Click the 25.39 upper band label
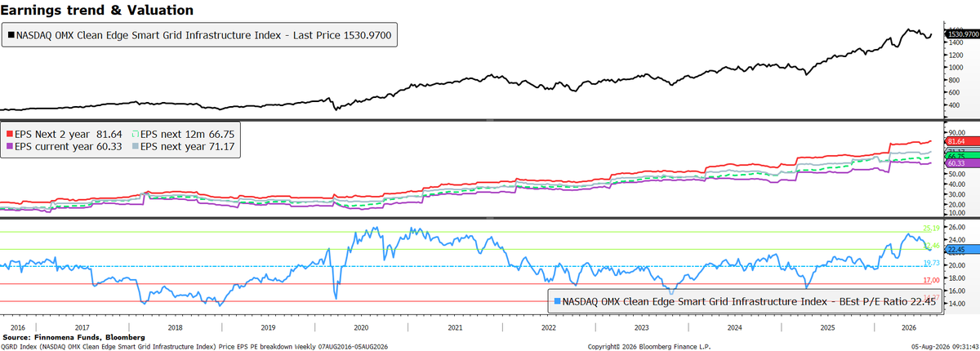Screen dimensions: 980x351 tap(933, 229)
